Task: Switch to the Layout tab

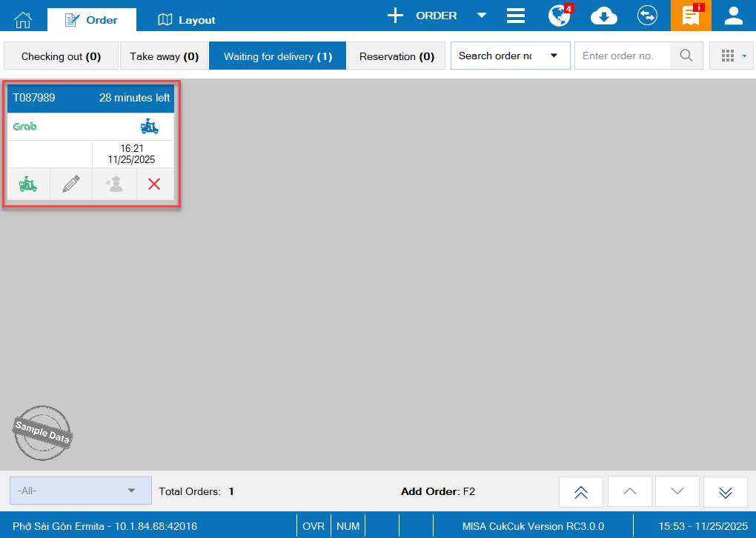Action: pyautogui.click(x=187, y=20)
